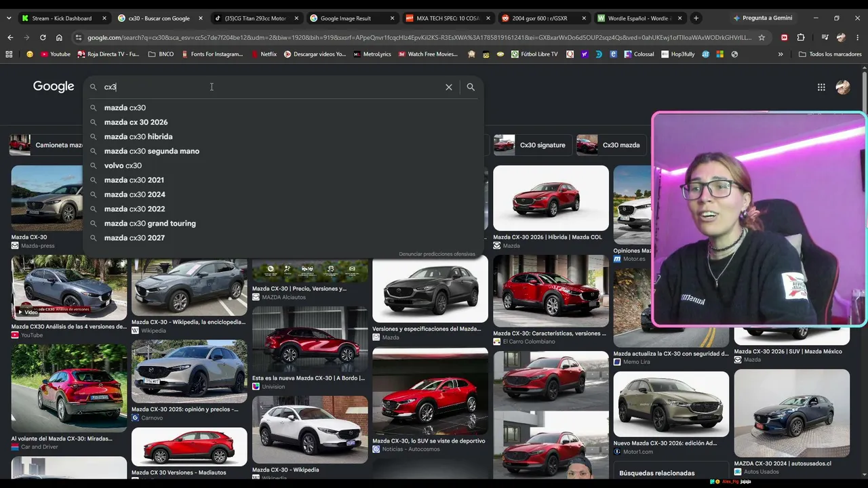This screenshot has width=868, height=488.
Task: Open the Google apps grid
Action: (x=821, y=87)
